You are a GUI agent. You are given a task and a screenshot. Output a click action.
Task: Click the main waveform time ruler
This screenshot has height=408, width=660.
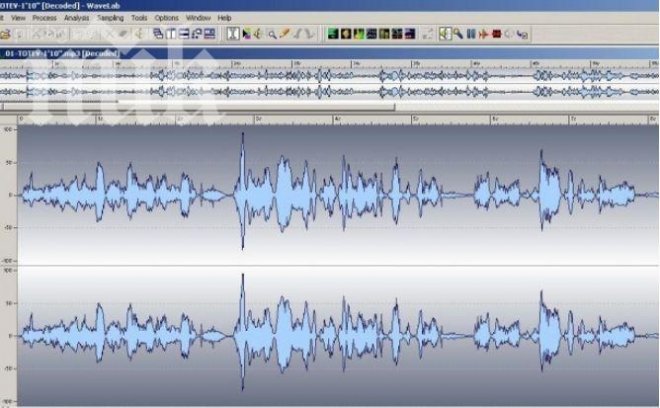coord(330,118)
